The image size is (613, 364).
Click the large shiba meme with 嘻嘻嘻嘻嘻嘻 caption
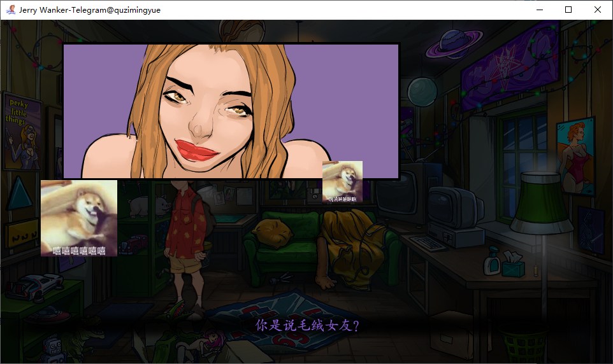[79, 218]
